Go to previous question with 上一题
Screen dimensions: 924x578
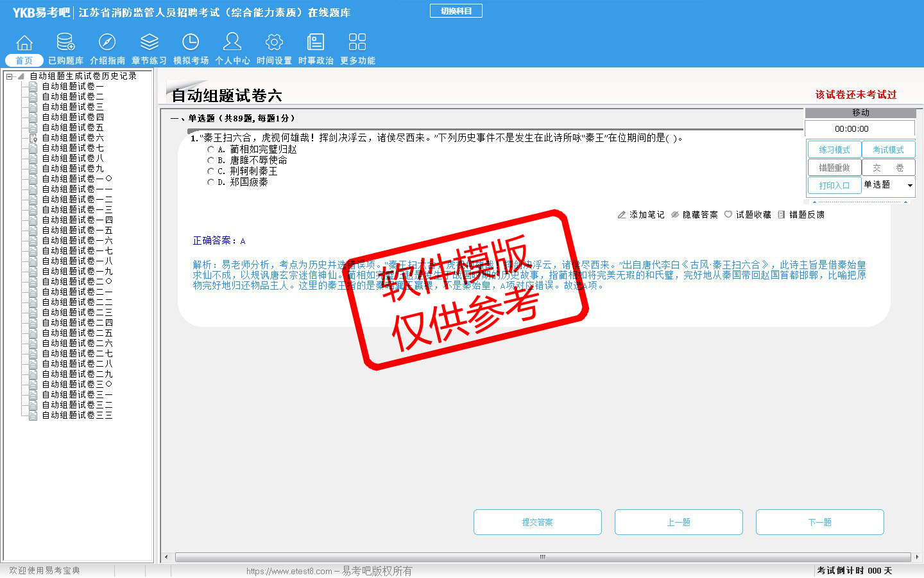679,522
